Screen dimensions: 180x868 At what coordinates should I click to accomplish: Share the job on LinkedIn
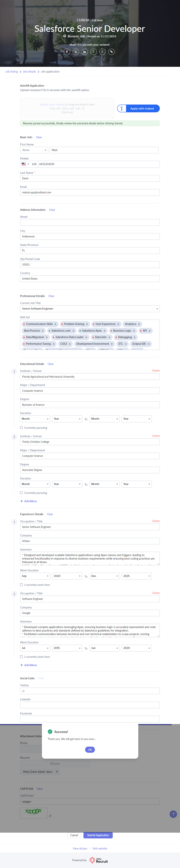pos(85,52)
